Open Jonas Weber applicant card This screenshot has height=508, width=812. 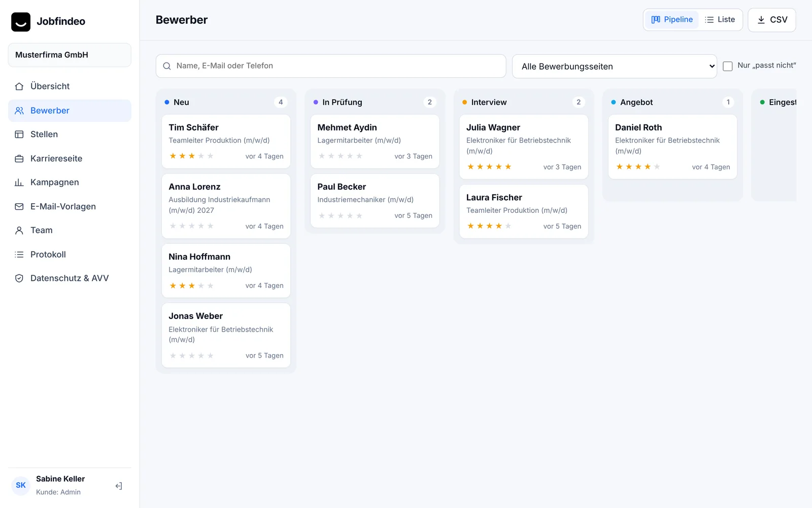click(x=226, y=335)
